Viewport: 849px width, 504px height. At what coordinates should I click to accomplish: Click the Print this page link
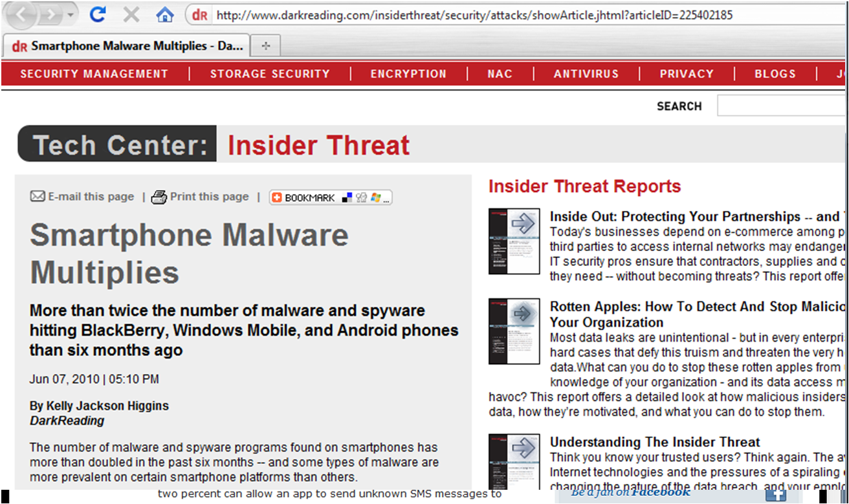coord(209,197)
